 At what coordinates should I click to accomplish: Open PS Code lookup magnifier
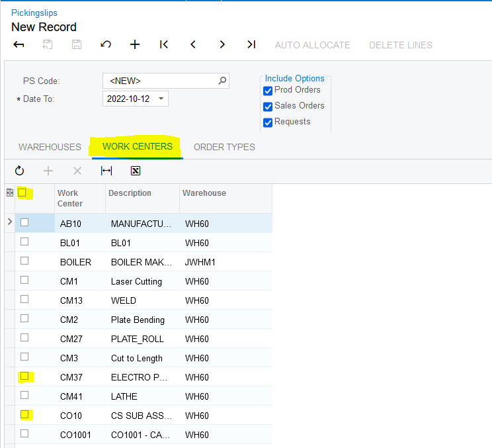222,81
